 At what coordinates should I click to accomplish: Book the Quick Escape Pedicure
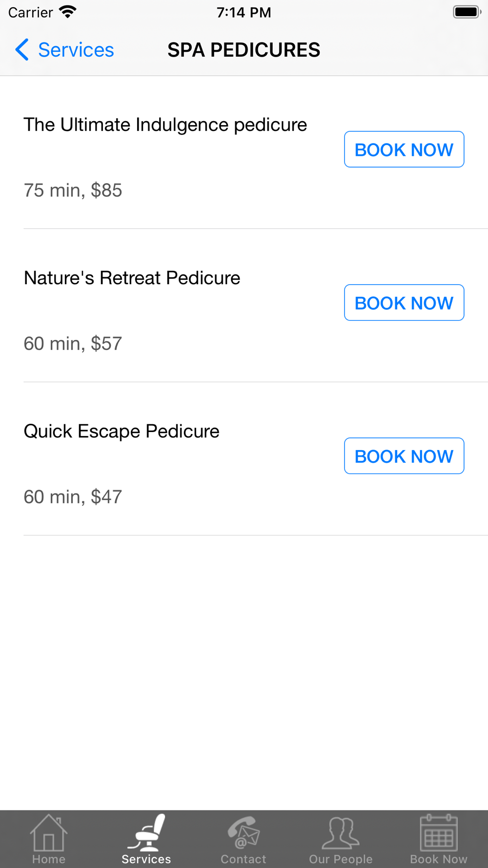pyautogui.click(x=404, y=456)
